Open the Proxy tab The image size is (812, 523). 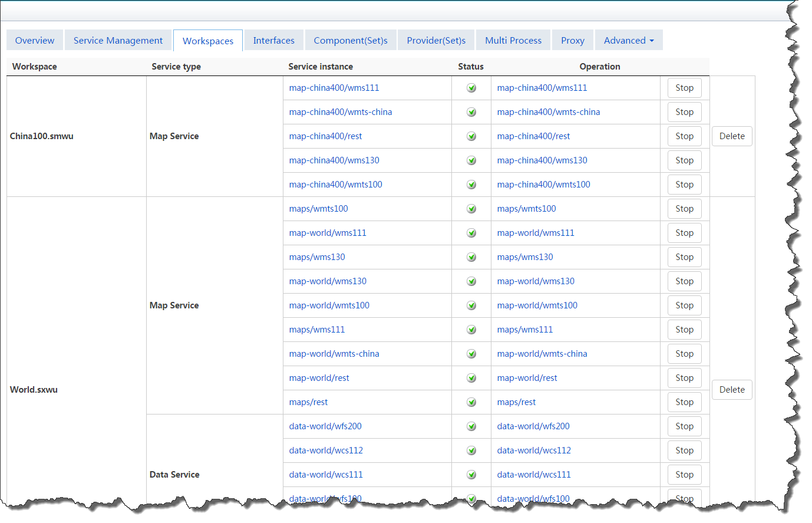point(573,40)
